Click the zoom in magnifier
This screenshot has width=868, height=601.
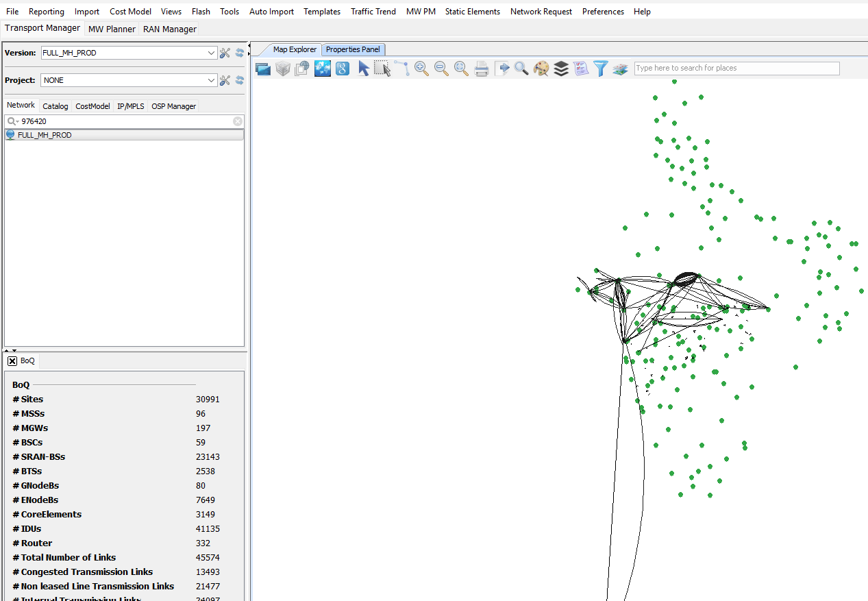pos(421,69)
